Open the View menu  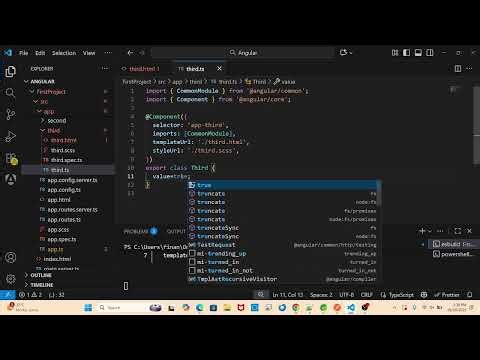tap(89, 53)
